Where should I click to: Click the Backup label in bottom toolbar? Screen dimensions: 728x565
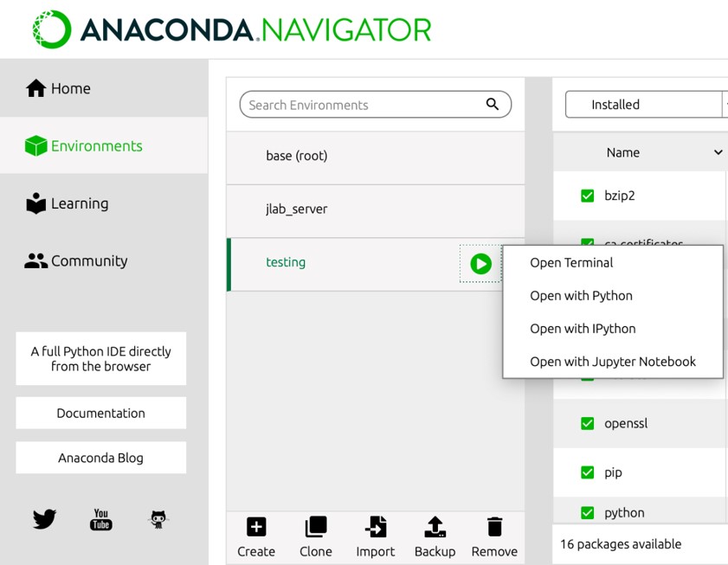435,551
